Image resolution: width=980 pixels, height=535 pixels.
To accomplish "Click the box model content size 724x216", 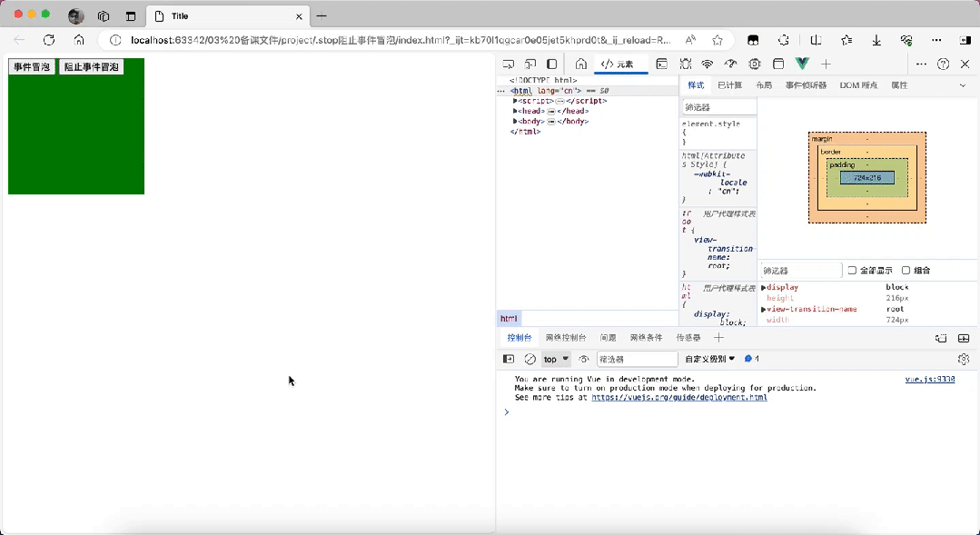I will [866, 178].
